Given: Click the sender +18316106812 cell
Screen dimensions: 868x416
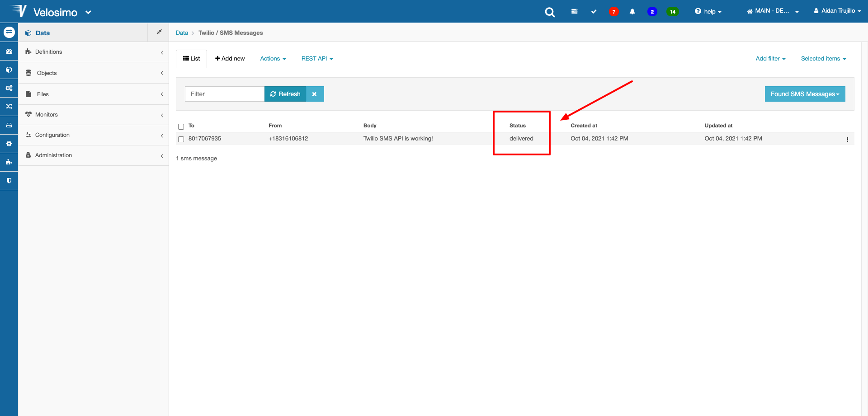Looking at the screenshot, I should [288, 139].
